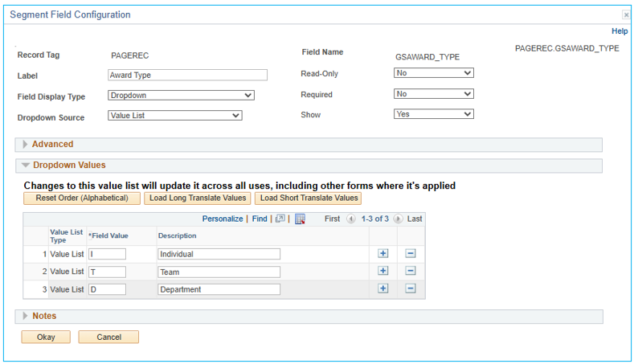Open the Required dropdown
Viewport: 634px width, 364px height.
click(433, 94)
